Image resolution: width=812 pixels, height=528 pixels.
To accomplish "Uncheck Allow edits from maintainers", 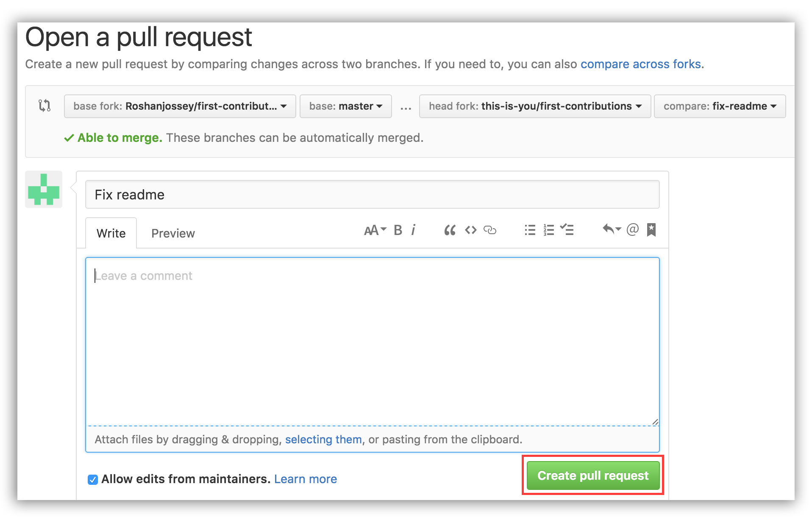I will click(92, 479).
